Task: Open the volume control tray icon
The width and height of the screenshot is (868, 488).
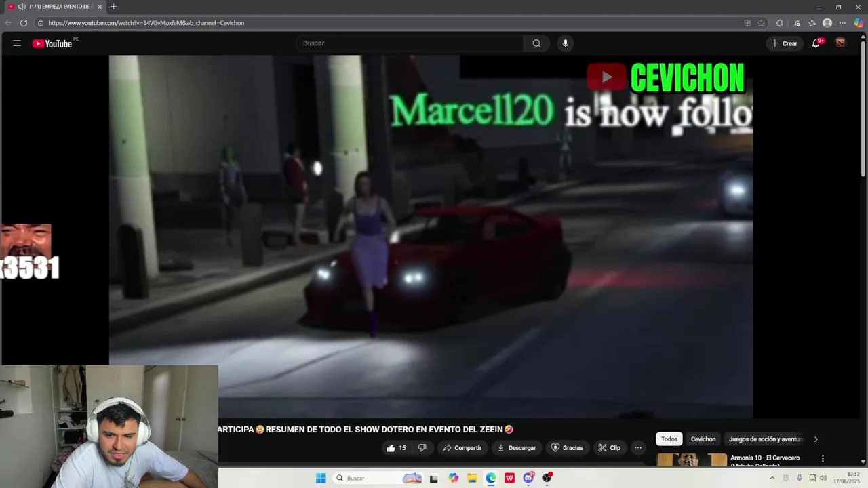Action: (x=823, y=478)
